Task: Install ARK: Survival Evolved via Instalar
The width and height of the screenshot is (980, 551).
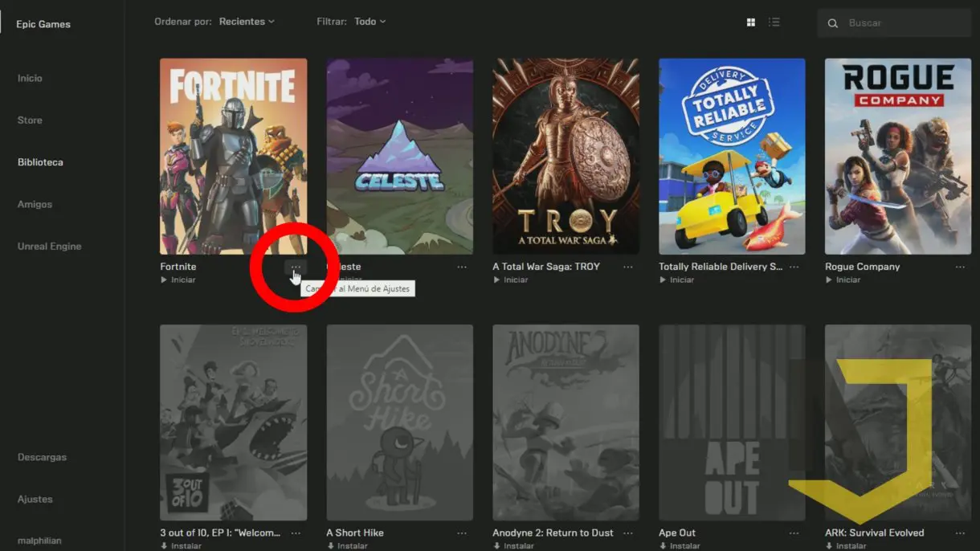Action: click(846, 545)
